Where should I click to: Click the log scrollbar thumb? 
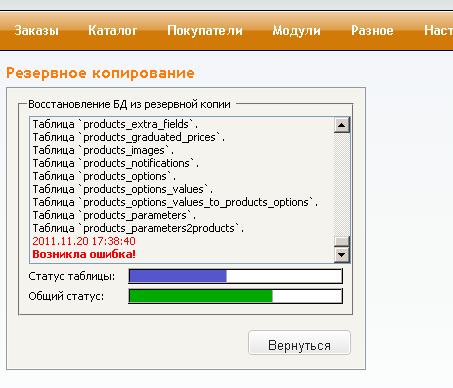tap(342, 241)
